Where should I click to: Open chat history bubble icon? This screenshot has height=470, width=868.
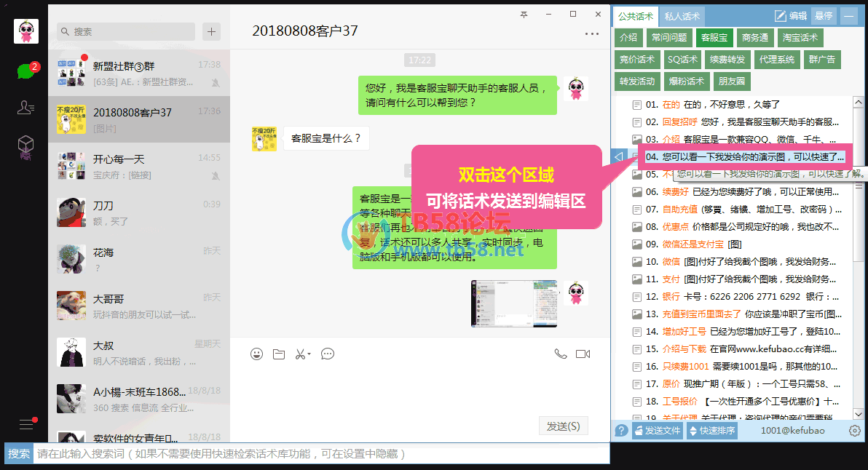[x=328, y=354]
